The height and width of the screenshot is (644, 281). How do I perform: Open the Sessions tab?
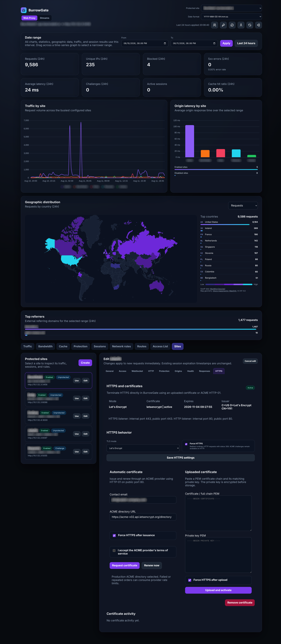pyautogui.click(x=100, y=346)
